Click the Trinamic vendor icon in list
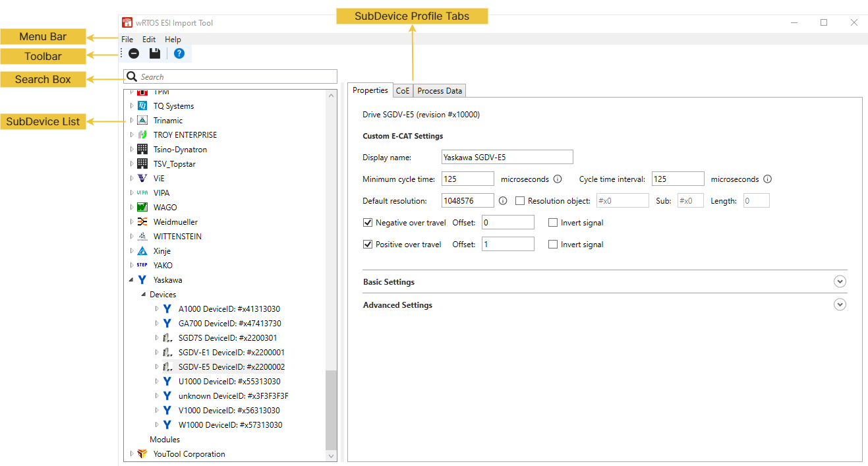 142,121
